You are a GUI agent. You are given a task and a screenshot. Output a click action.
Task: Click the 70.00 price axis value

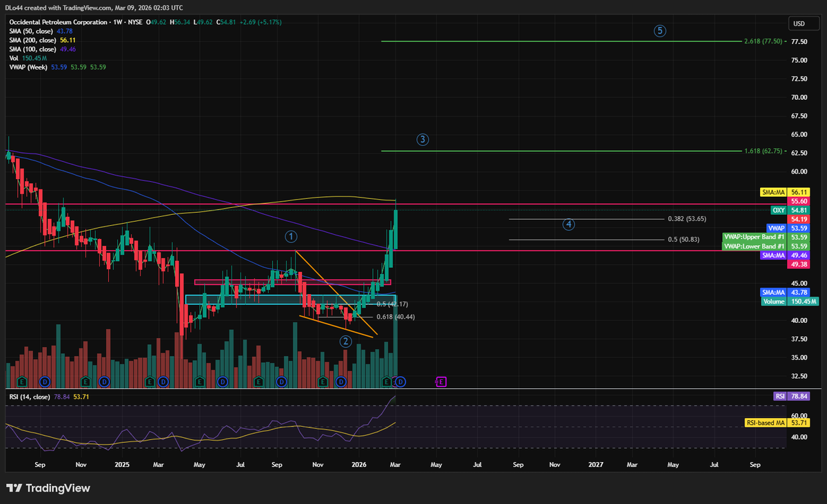(x=799, y=98)
